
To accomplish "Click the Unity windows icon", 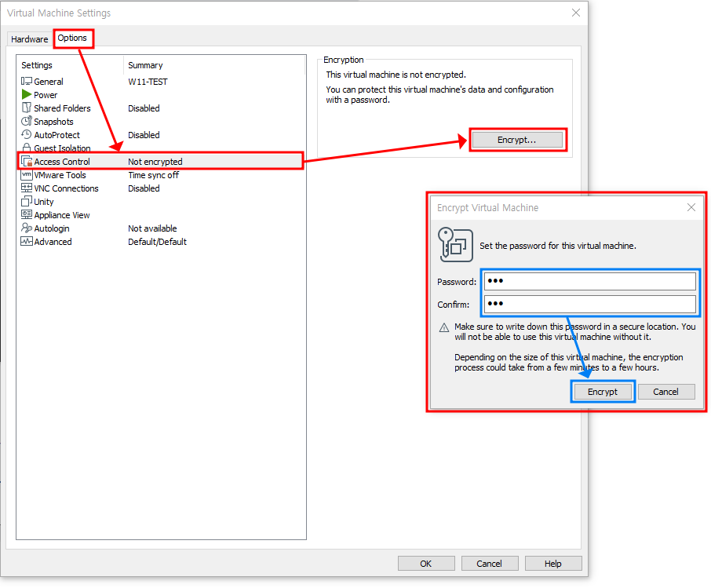I will point(27,202).
